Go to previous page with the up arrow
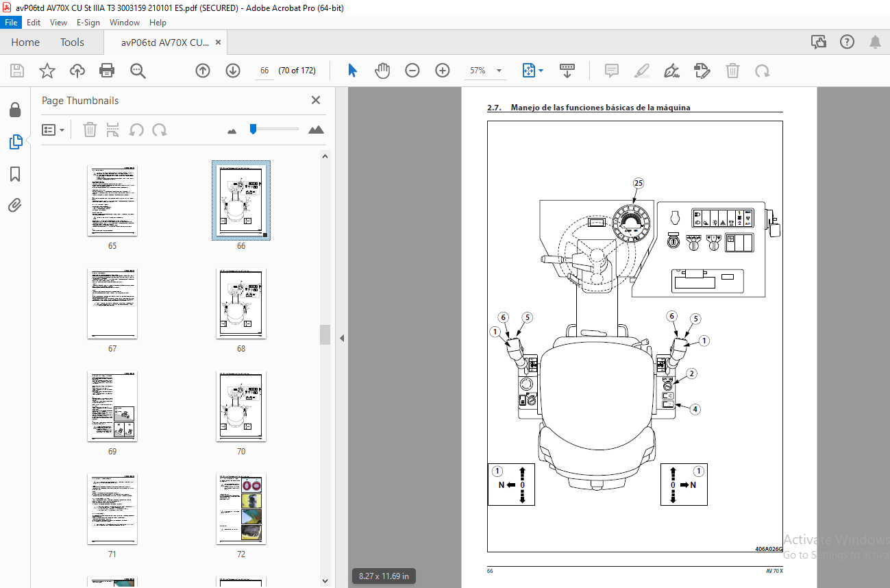This screenshot has height=588, width=890. [x=203, y=71]
